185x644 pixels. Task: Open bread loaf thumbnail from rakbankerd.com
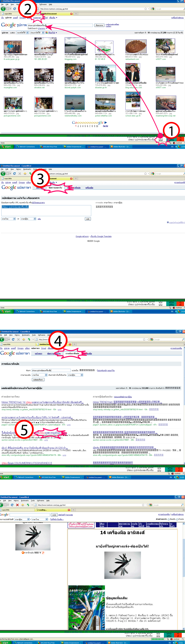pyautogui.click(x=136, y=46)
